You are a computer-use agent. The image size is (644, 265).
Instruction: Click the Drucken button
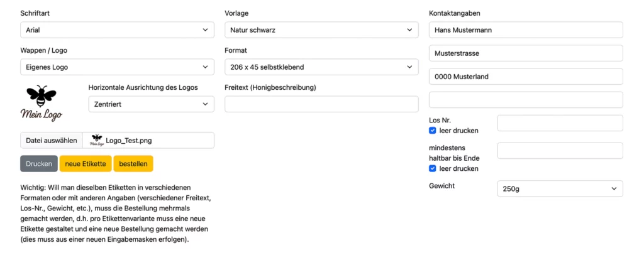click(x=39, y=164)
